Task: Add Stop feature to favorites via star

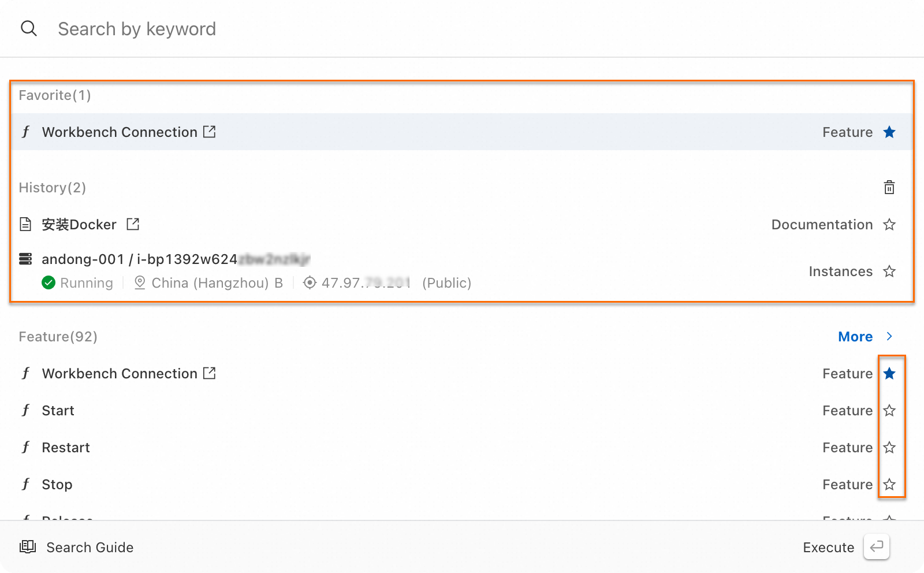Action: pos(889,485)
